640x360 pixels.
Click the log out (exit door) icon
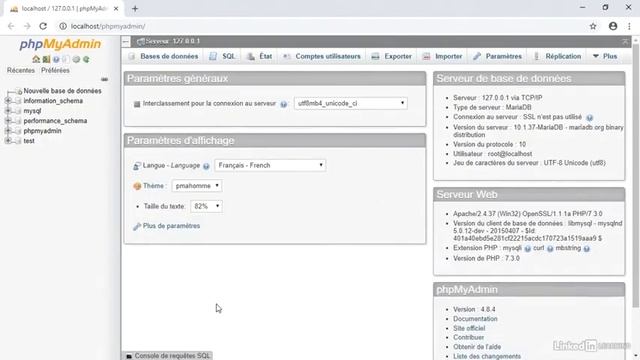[x=46, y=59]
